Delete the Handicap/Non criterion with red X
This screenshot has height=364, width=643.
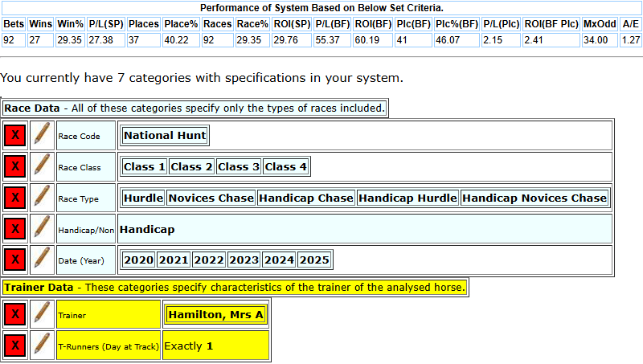coord(15,229)
